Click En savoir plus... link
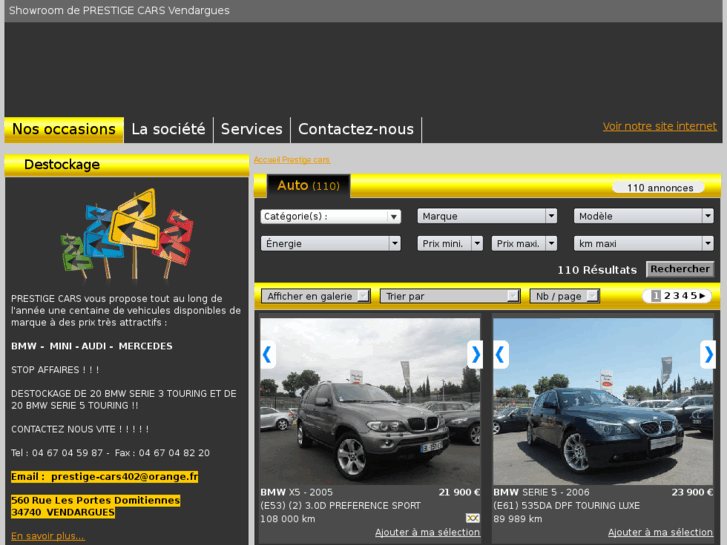 48,536
